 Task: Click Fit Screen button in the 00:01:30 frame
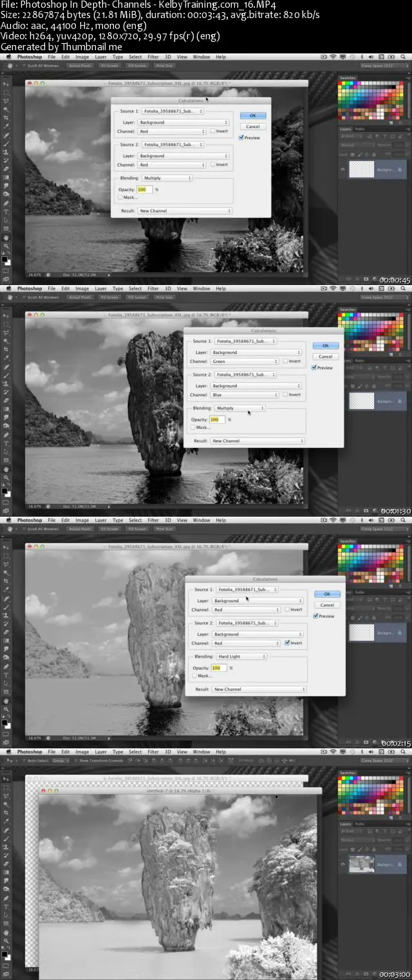coord(108,297)
